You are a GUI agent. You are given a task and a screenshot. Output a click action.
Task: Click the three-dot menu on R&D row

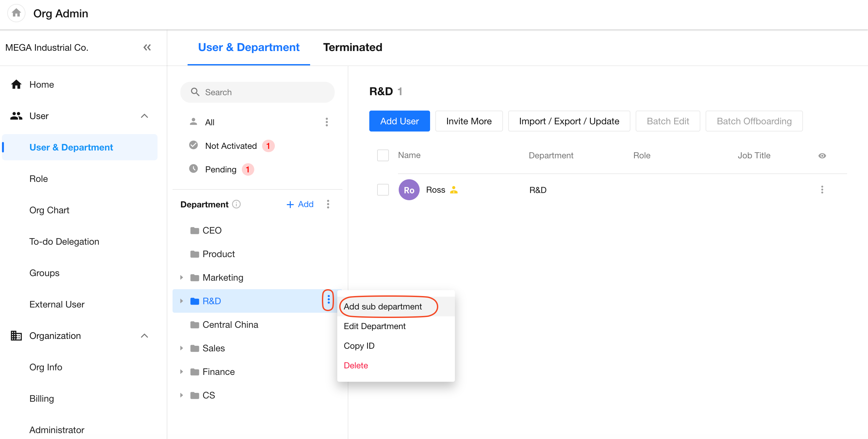point(328,300)
